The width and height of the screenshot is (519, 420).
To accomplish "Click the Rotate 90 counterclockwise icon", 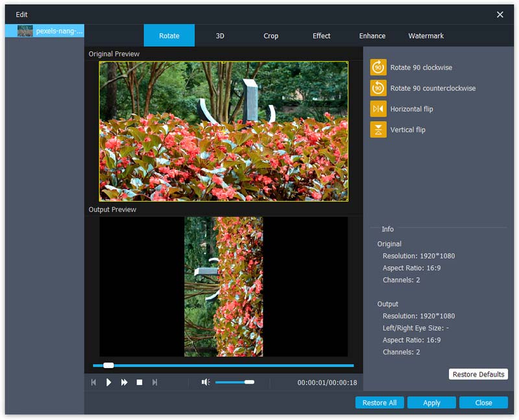I will point(378,88).
